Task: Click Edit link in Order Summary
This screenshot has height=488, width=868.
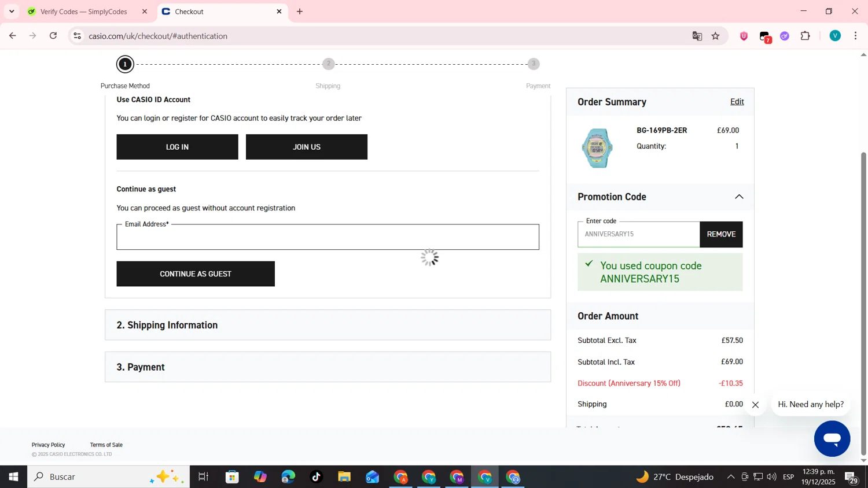Action: coord(737,102)
